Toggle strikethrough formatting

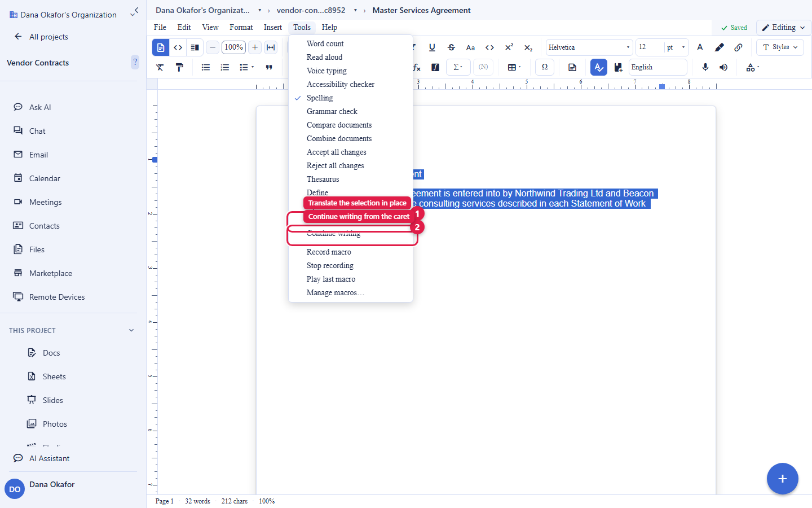pyautogui.click(x=451, y=47)
